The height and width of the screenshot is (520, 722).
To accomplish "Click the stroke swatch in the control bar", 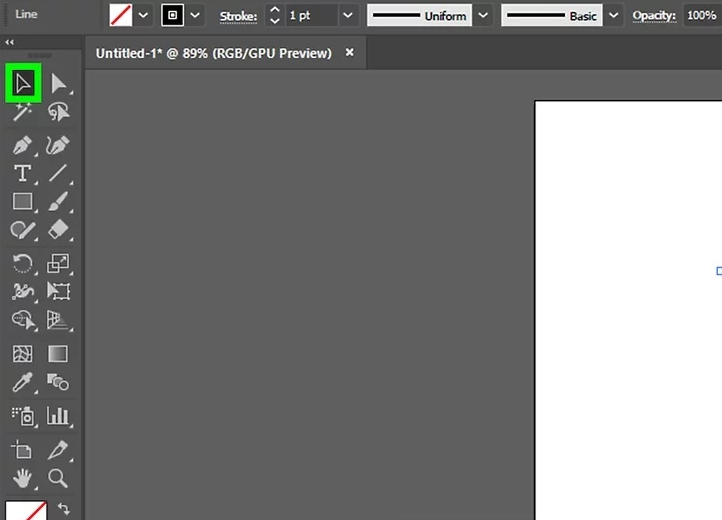I will click(x=172, y=15).
